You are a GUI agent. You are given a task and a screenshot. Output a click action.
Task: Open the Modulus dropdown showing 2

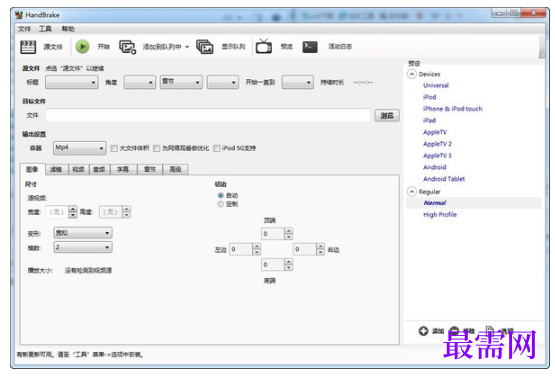click(83, 247)
